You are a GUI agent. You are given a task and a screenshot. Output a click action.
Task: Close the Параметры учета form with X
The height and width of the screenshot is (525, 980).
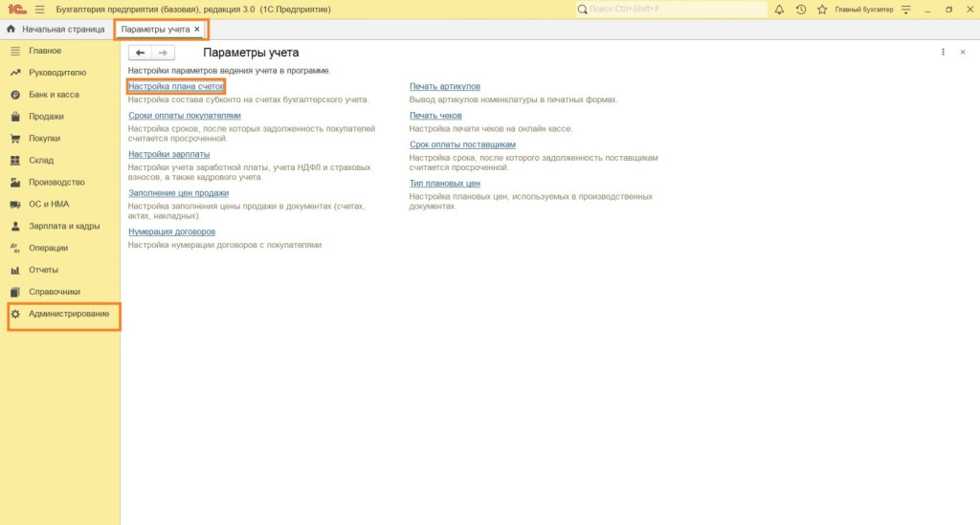pos(963,52)
